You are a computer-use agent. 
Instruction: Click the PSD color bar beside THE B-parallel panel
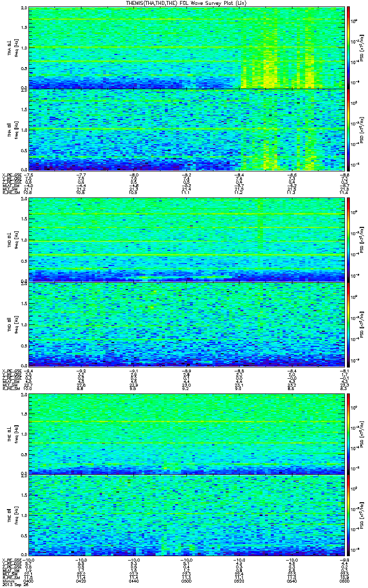(348, 515)
